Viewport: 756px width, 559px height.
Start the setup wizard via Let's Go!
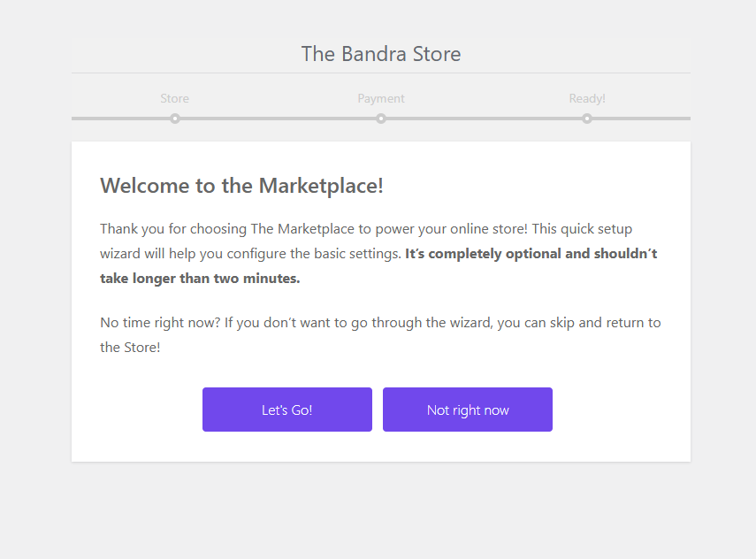point(287,410)
